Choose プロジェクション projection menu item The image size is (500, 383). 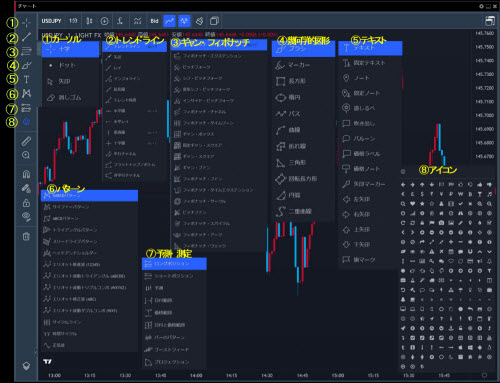(174, 362)
